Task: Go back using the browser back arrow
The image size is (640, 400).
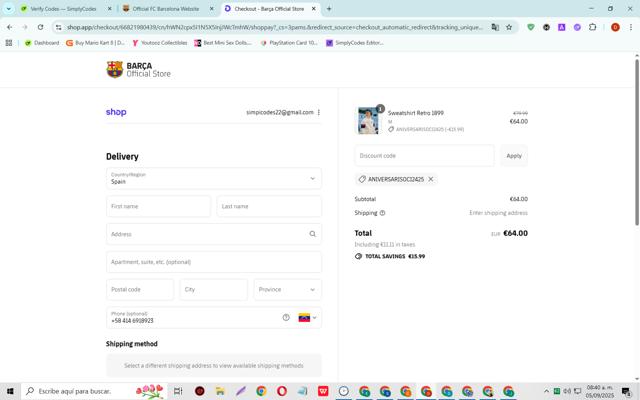Action: 9,27
